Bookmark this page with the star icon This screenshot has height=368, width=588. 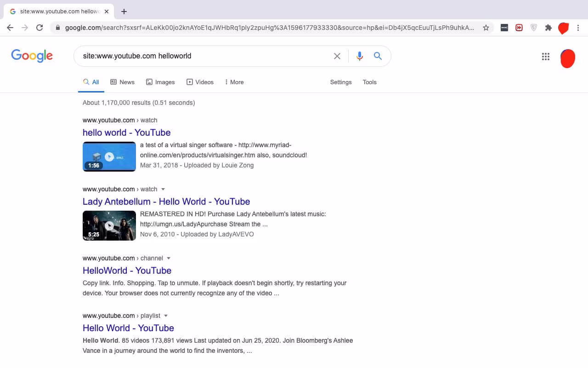tap(486, 28)
